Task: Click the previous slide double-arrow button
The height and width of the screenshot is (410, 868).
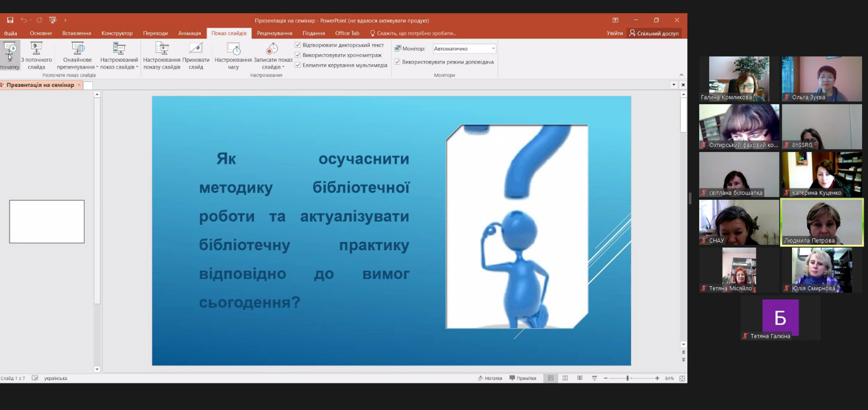Action: (x=683, y=352)
